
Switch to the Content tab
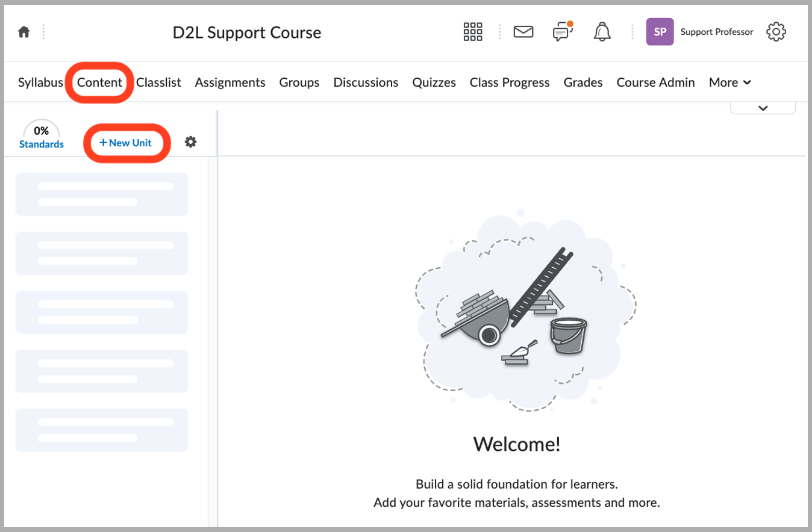coord(99,82)
